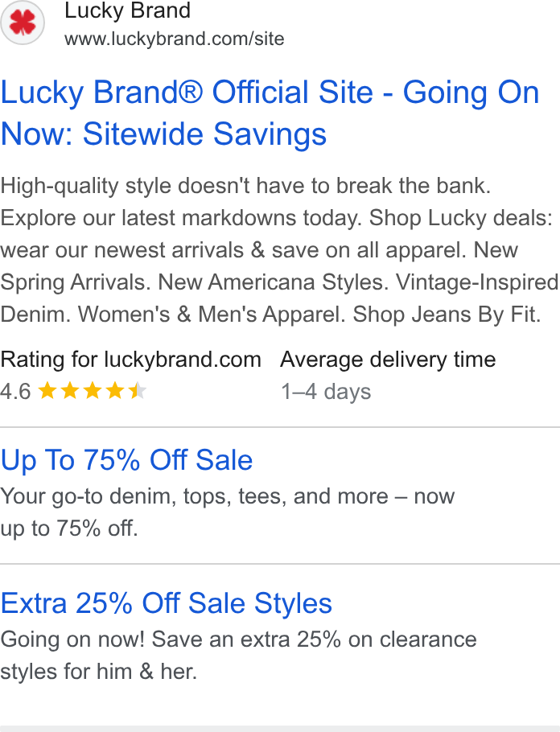
Task: Click the half-filled fifth rating star
Action: coord(138,391)
